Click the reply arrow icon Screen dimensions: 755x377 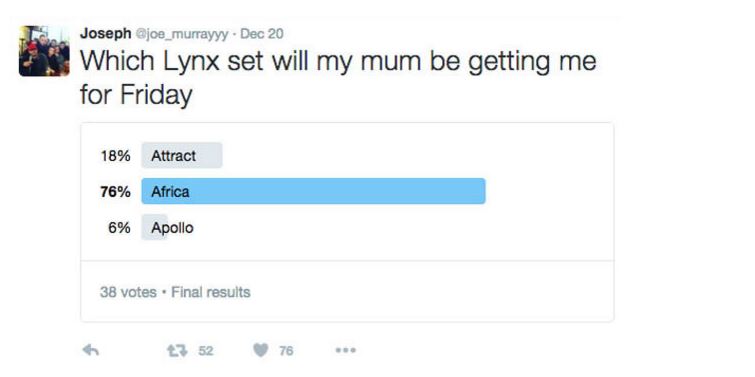coord(91,350)
